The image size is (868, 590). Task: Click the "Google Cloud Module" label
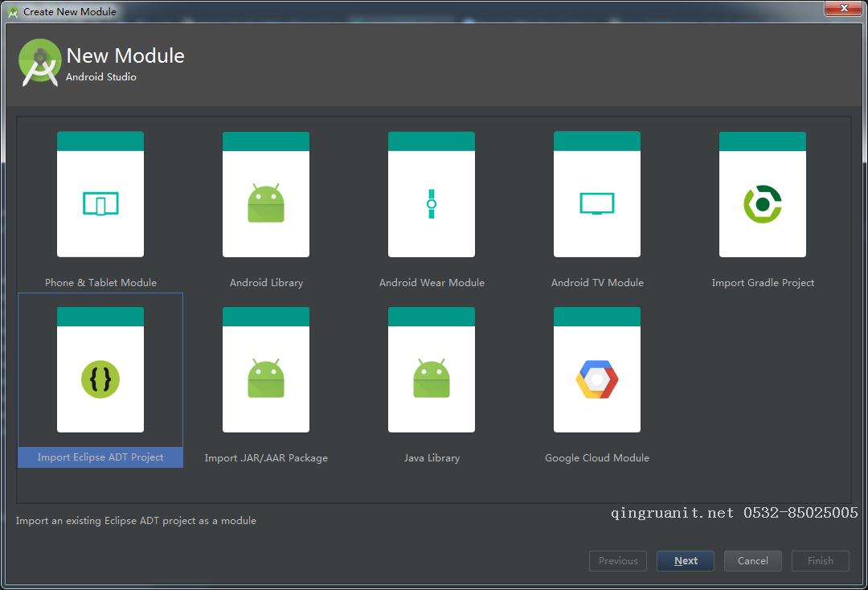click(x=597, y=458)
